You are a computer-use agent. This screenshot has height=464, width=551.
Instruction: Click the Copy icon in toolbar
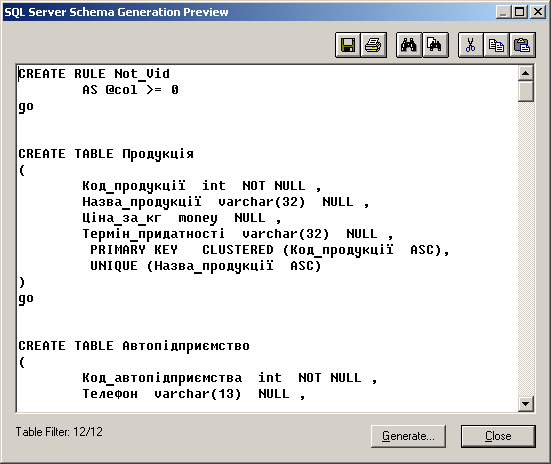coord(496,45)
